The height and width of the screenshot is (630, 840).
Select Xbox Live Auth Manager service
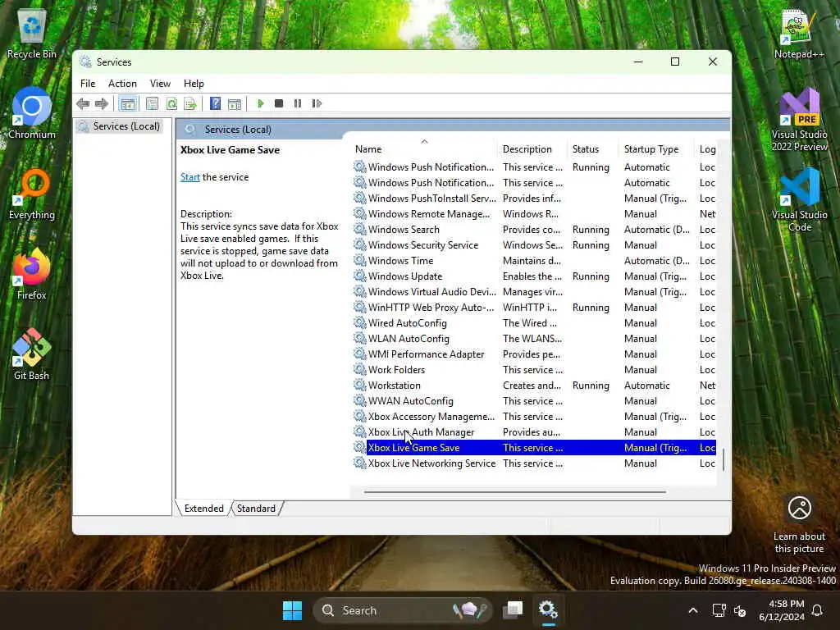[534, 431]
